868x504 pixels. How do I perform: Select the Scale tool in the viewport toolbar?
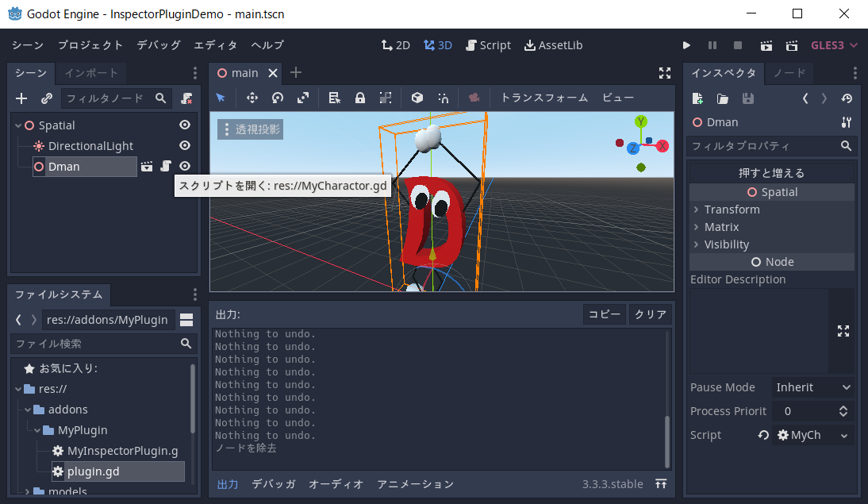[302, 98]
